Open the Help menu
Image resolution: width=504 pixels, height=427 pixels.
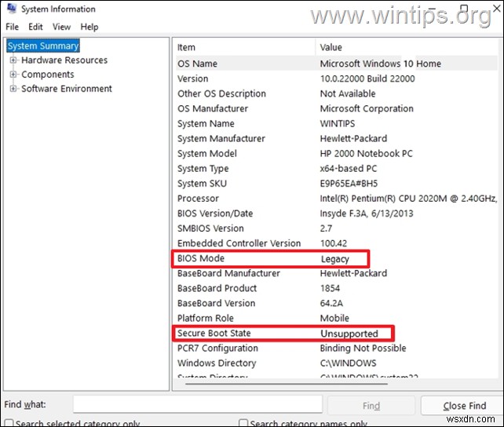click(x=89, y=27)
